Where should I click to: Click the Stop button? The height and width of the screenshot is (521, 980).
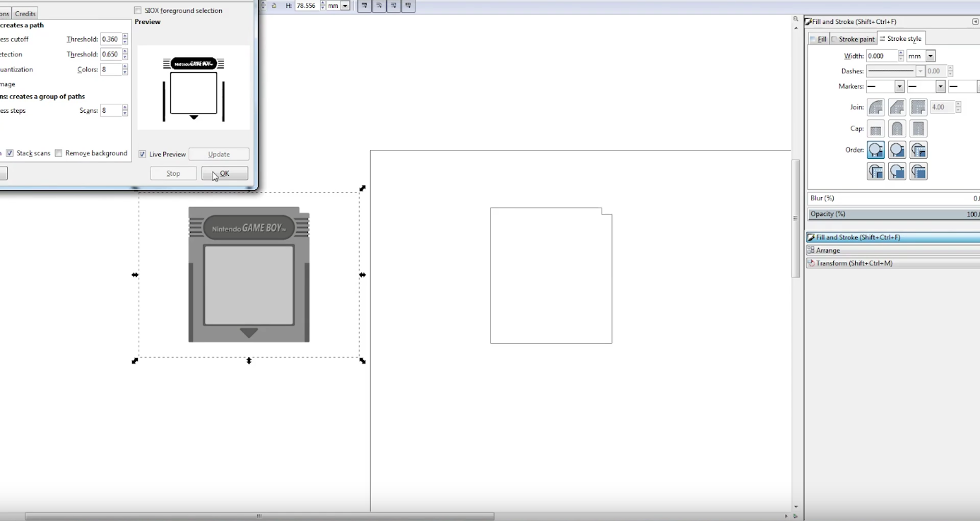[x=173, y=173]
